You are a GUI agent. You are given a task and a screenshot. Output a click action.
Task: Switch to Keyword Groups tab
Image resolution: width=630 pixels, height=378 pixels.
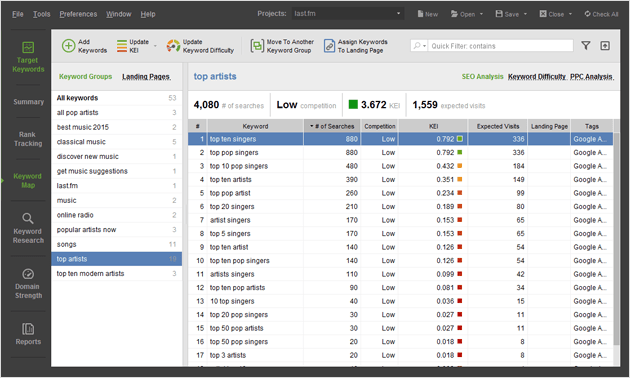pyautogui.click(x=86, y=77)
